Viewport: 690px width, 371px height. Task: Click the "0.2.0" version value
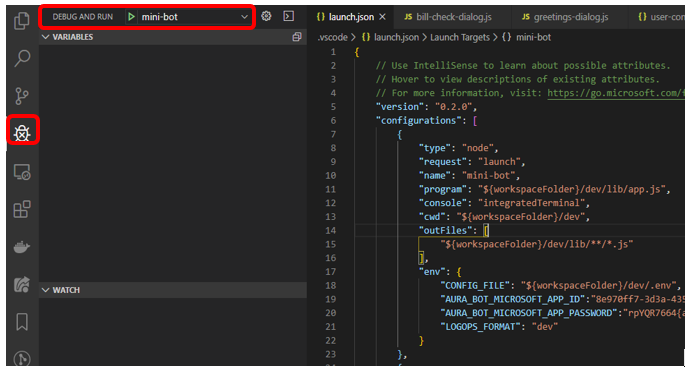(x=453, y=107)
